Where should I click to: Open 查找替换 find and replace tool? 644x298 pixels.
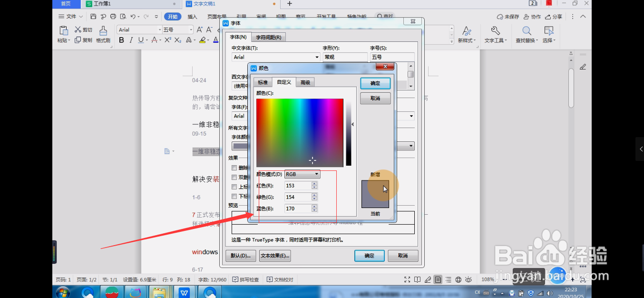(x=526, y=34)
